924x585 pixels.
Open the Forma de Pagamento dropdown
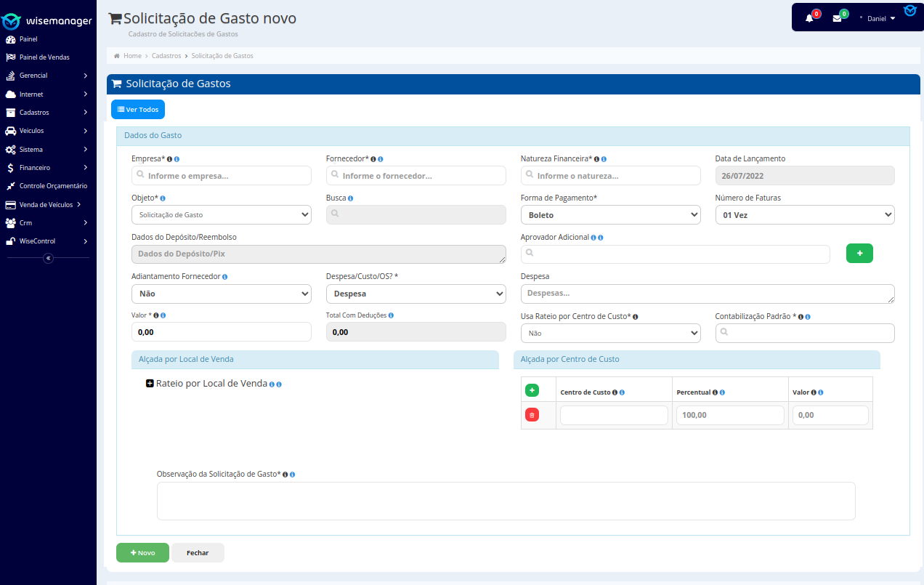(x=610, y=215)
